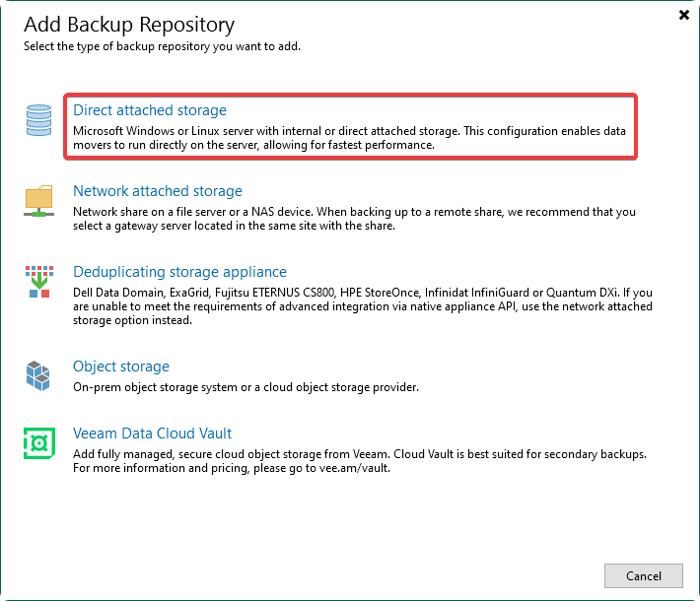
Task: Click the Veeam Data Cloud Vault icon
Action: click(x=38, y=443)
